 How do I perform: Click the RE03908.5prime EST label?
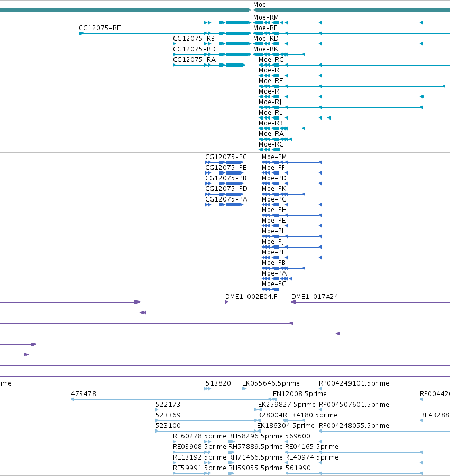coord(199,447)
